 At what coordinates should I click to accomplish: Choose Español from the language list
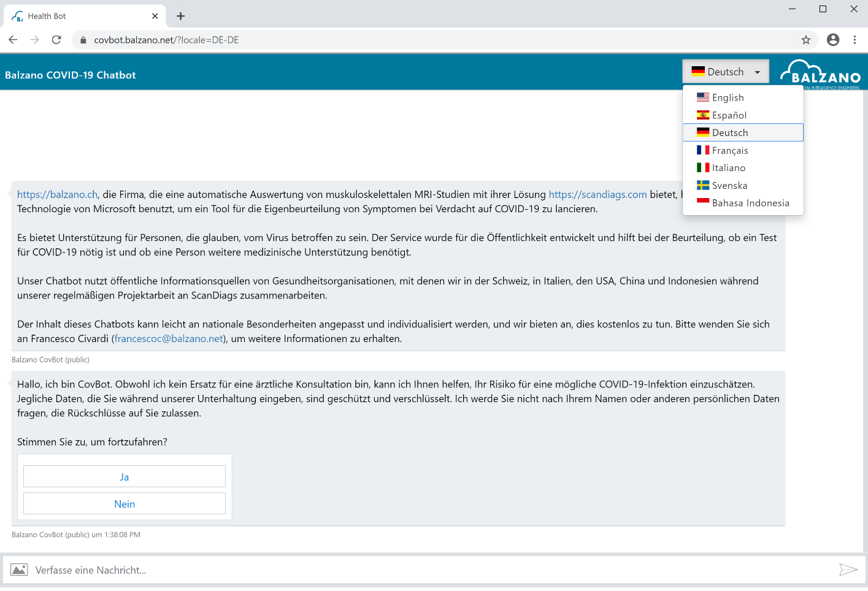pos(743,115)
